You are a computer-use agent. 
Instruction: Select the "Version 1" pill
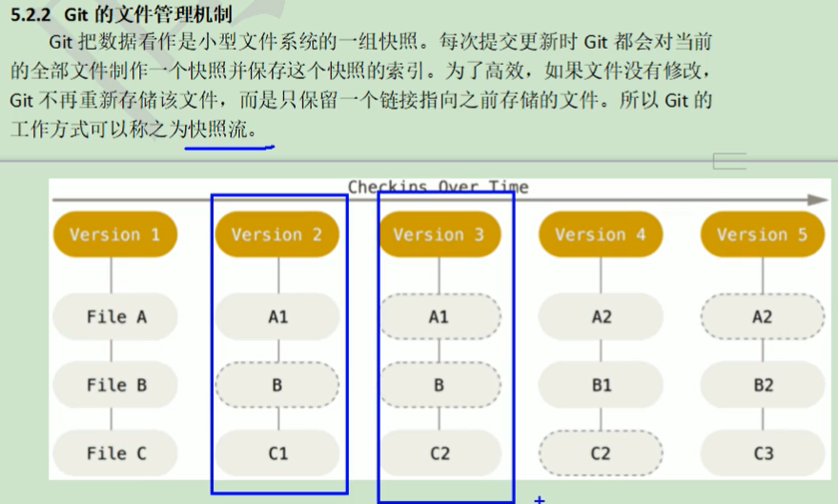pyautogui.click(x=115, y=234)
